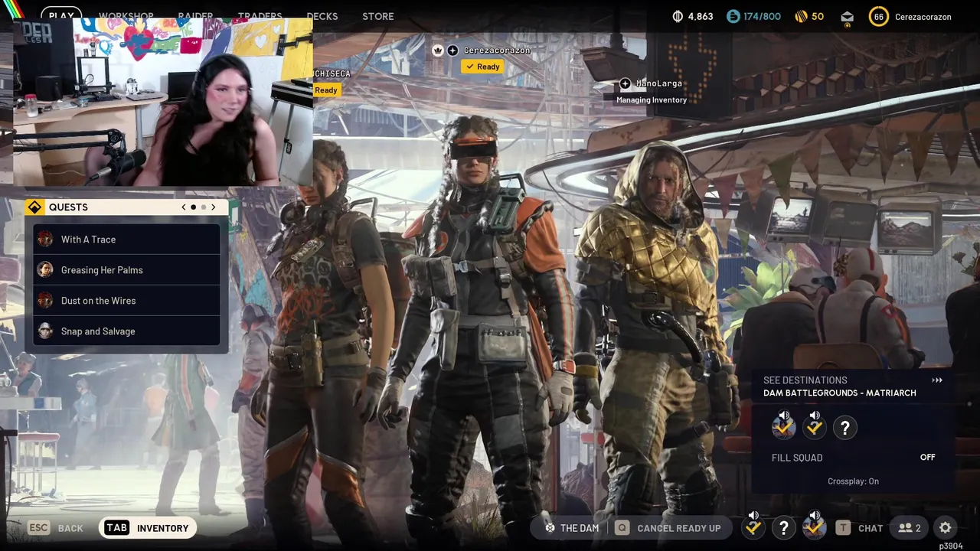
Task: Click the Ready tag under CHISECA
Action: (x=325, y=90)
